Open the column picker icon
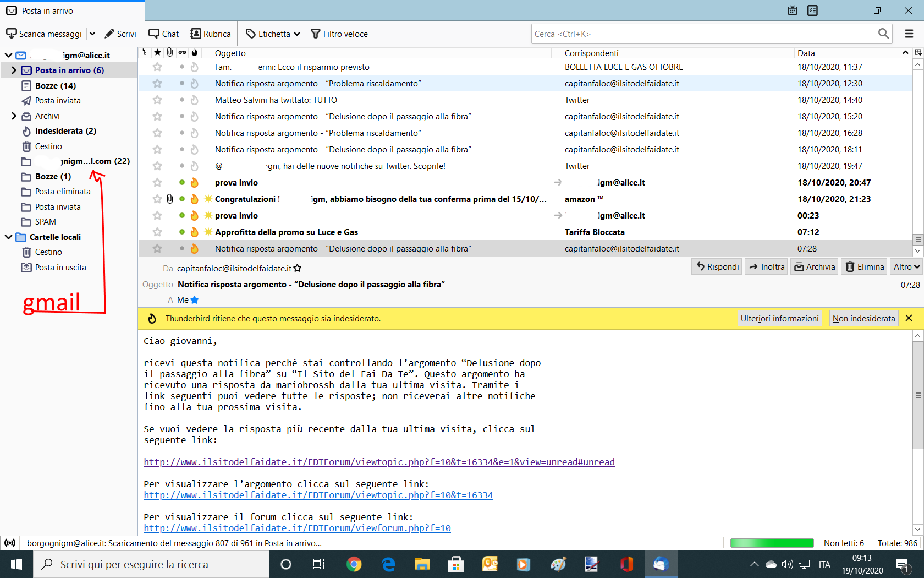This screenshot has width=924, height=578. [918, 52]
